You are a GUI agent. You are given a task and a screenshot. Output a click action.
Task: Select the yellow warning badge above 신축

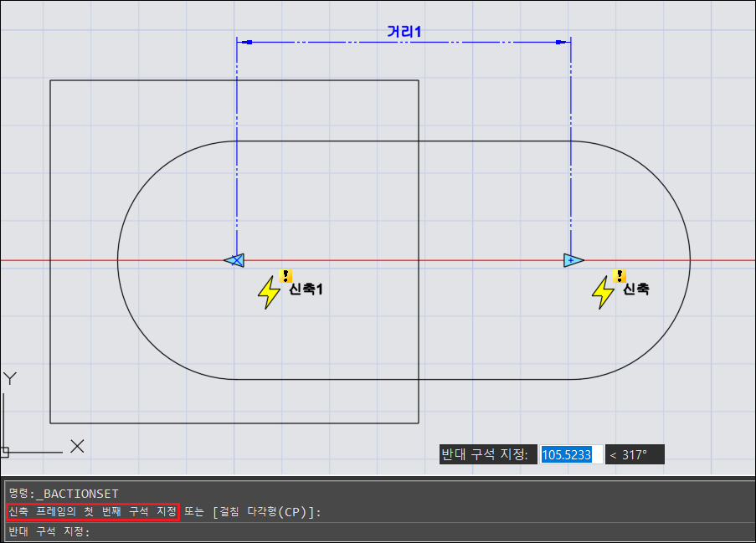click(x=620, y=275)
